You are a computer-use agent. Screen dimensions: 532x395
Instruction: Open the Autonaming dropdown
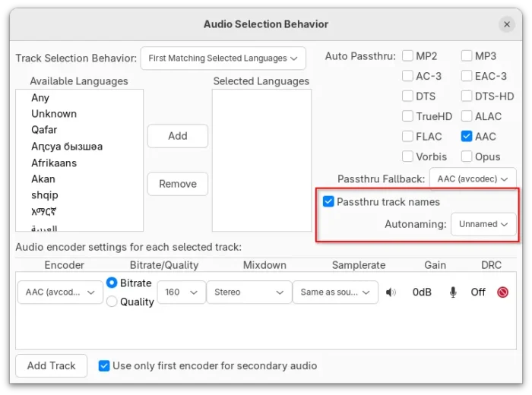tap(483, 225)
